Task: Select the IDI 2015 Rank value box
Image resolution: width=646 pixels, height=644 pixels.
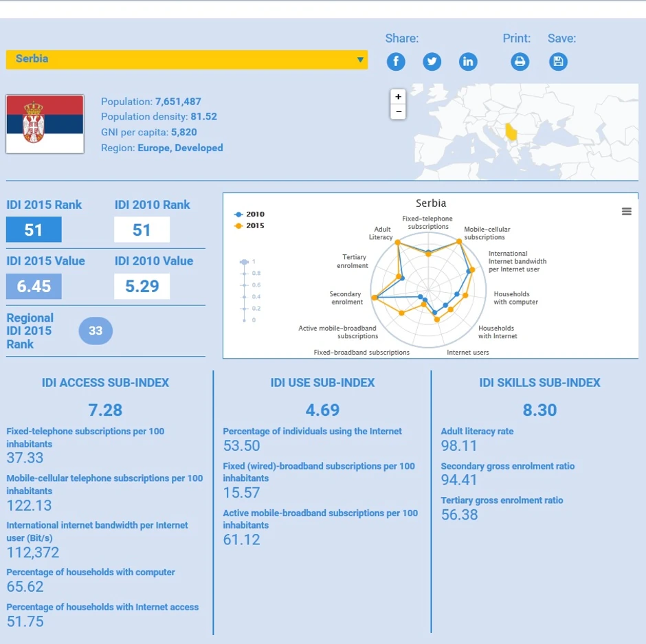Action: coord(34,230)
